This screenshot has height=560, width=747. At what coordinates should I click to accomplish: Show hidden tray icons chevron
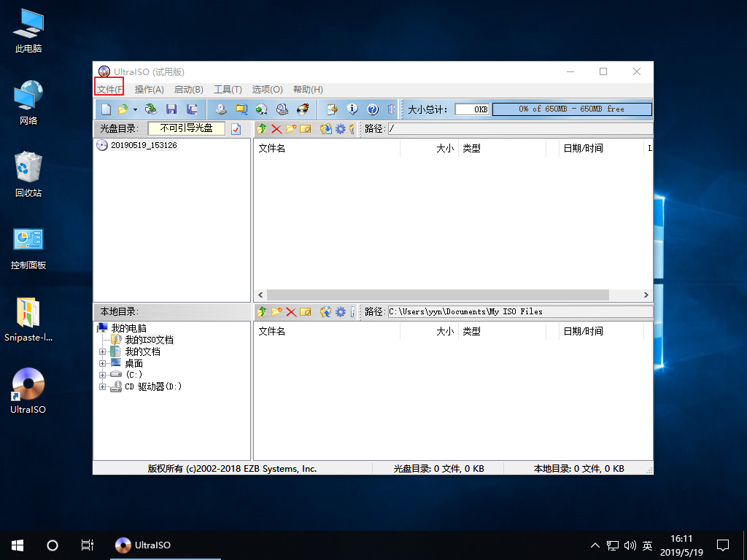point(595,545)
